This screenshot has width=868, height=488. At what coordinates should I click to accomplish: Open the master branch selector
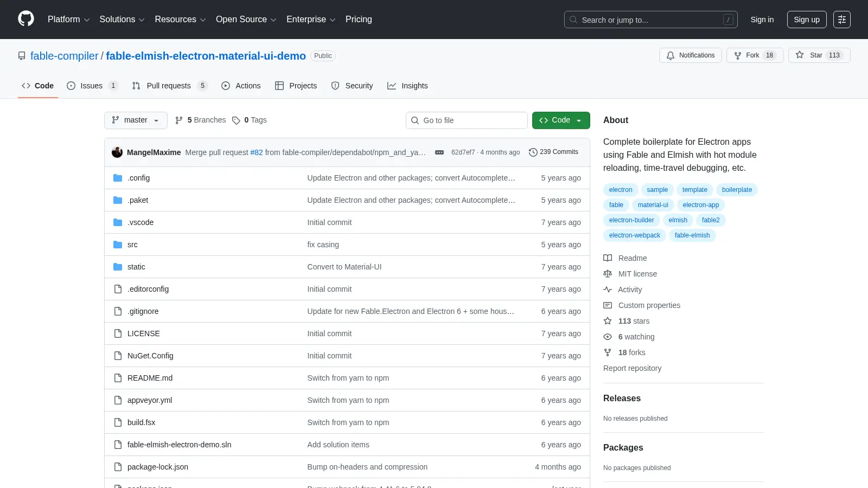136,120
